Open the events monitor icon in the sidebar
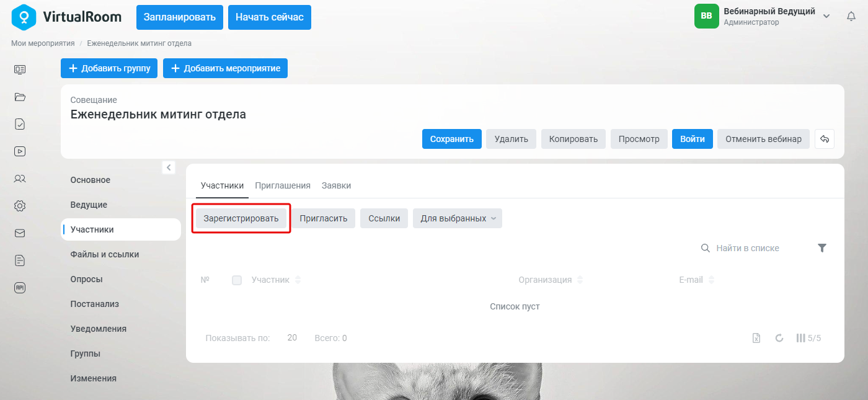Viewport: 868px width, 400px height. [x=20, y=69]
